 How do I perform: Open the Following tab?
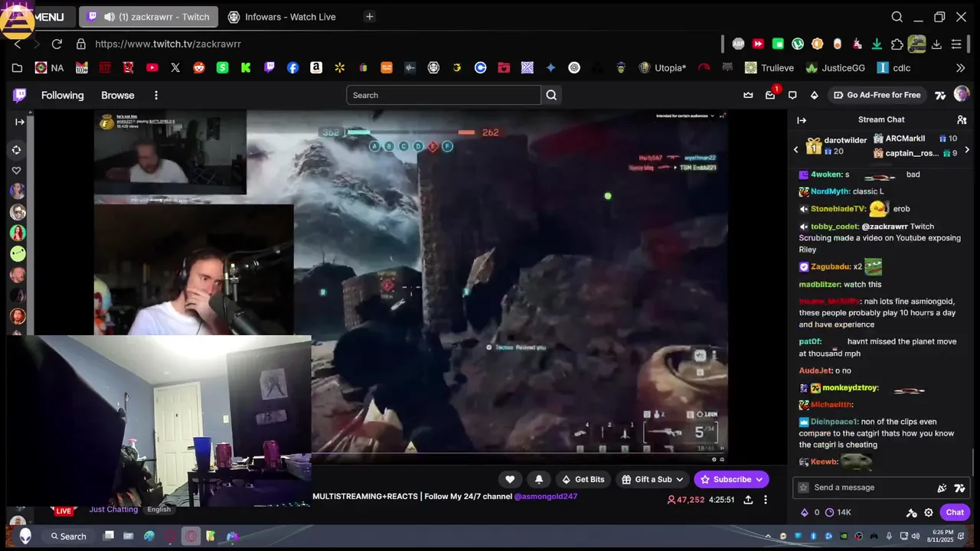pyautogui.click(x=62, y=95)
